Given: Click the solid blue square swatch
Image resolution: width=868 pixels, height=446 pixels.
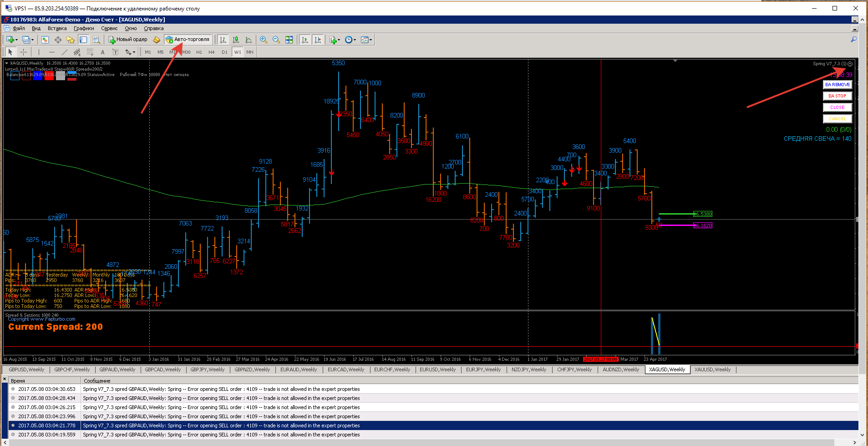Looking at the screenshot, I should 38,76.
